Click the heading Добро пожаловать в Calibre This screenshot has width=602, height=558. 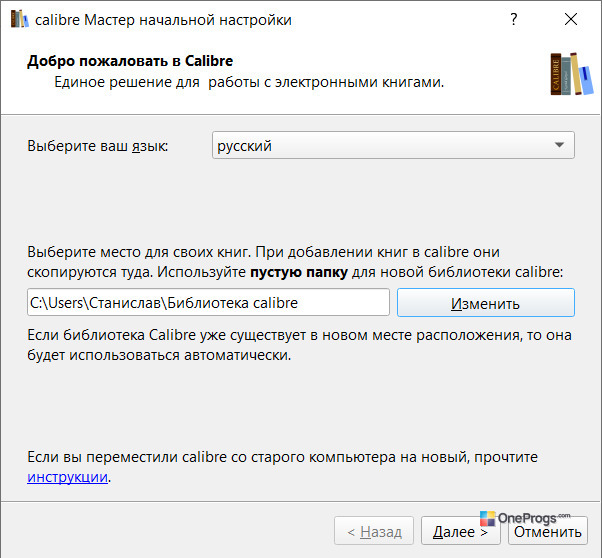coord(130,61)
